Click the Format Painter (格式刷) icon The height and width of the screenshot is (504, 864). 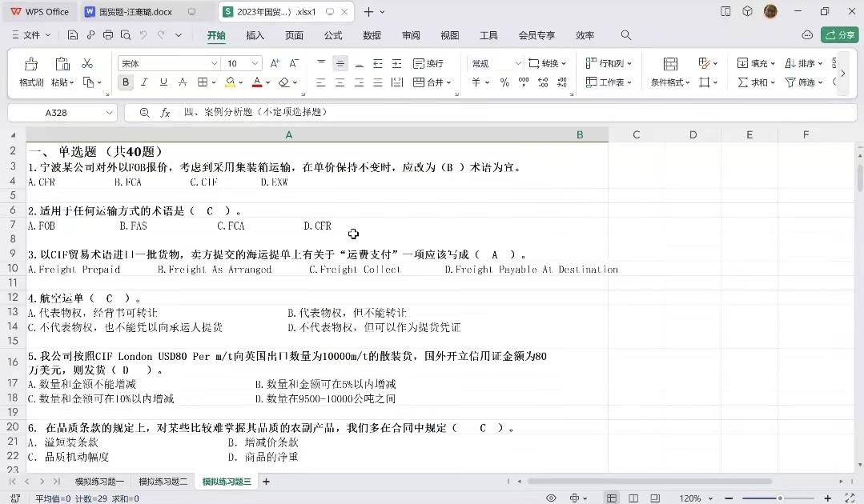coord(31,65)
